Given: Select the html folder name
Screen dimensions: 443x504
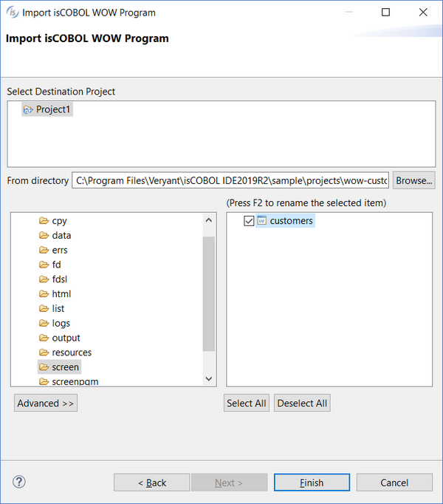Looking at the screenshot, I should pos(61,294).
